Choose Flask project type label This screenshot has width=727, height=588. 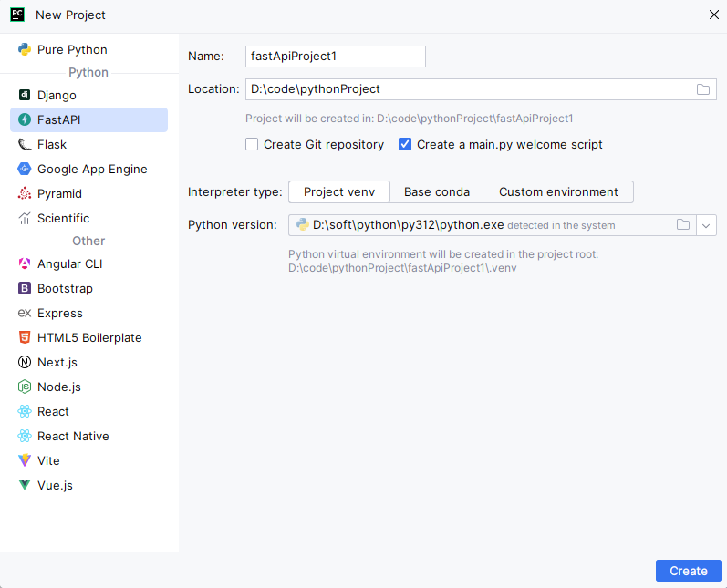coord(52,145)
